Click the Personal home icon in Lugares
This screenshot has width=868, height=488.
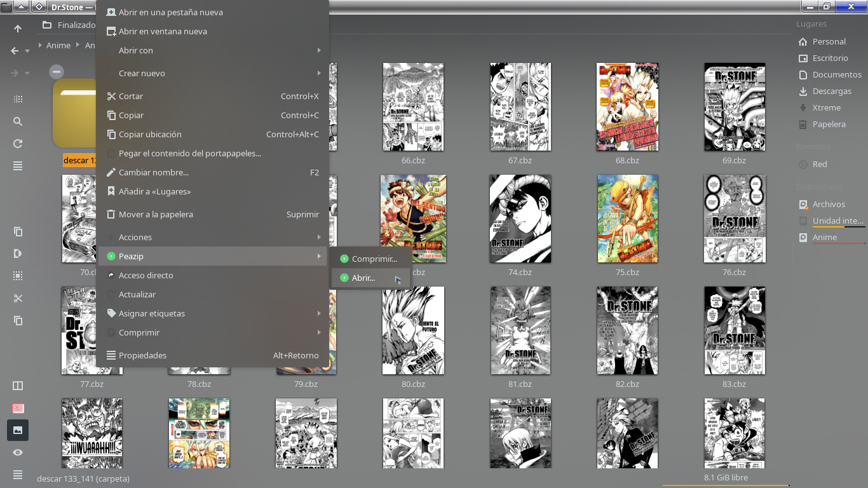click(803, 42)
